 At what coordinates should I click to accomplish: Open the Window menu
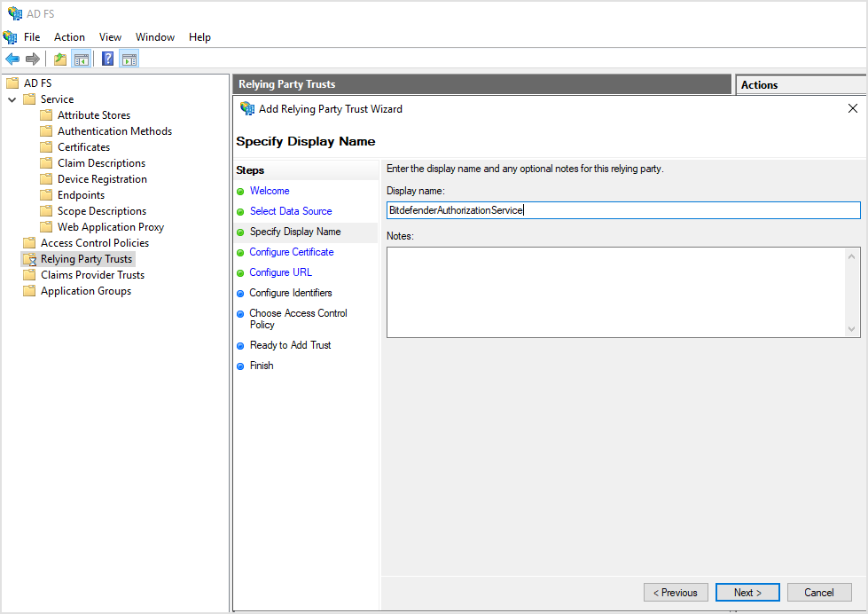(155, 37)
